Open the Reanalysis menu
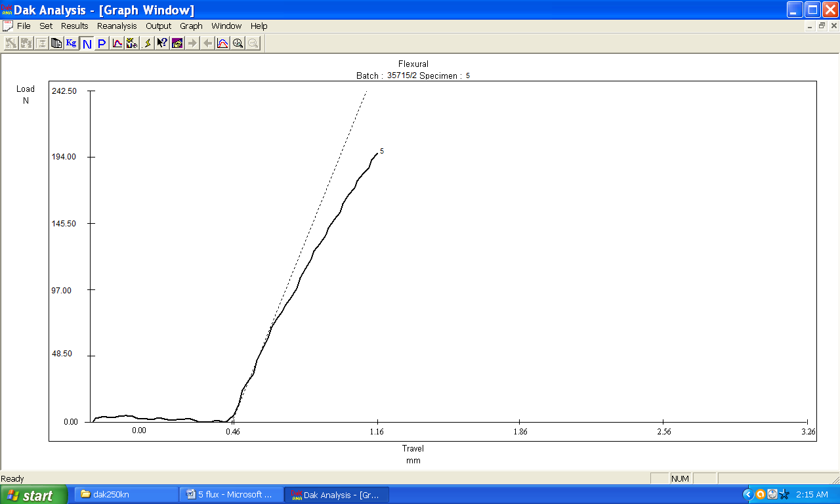Screen dimensions: 840x504 [x=117, y=26]
